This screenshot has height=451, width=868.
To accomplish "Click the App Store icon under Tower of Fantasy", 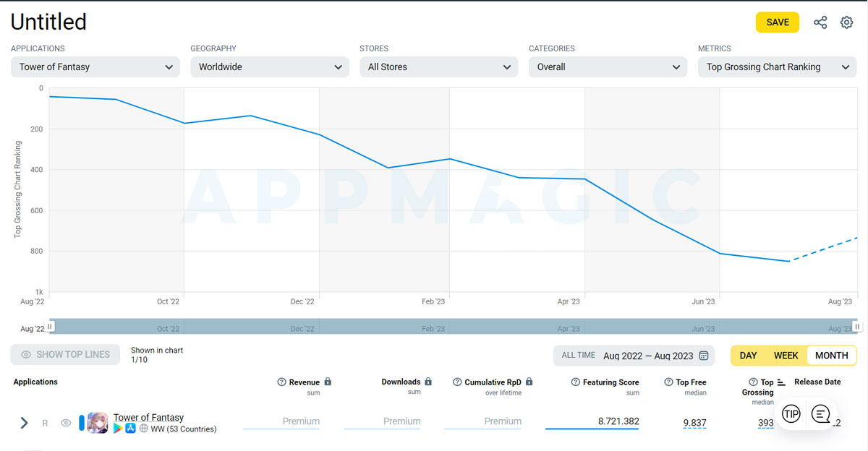I will point(131,429).
